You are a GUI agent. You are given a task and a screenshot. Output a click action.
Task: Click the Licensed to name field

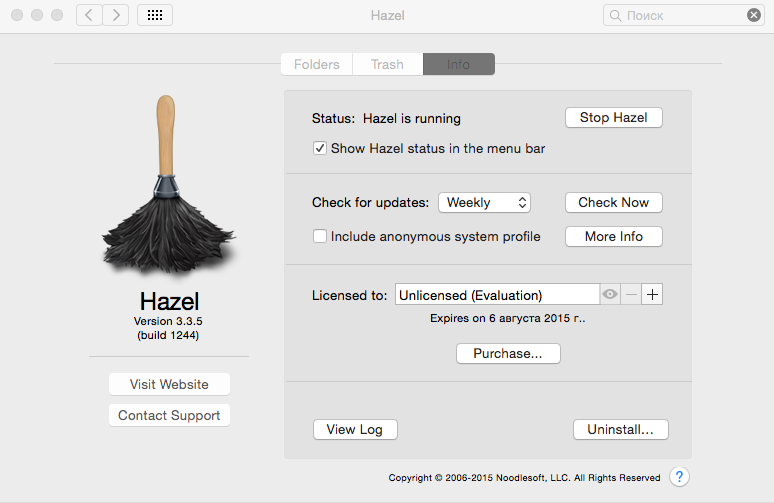497,294
